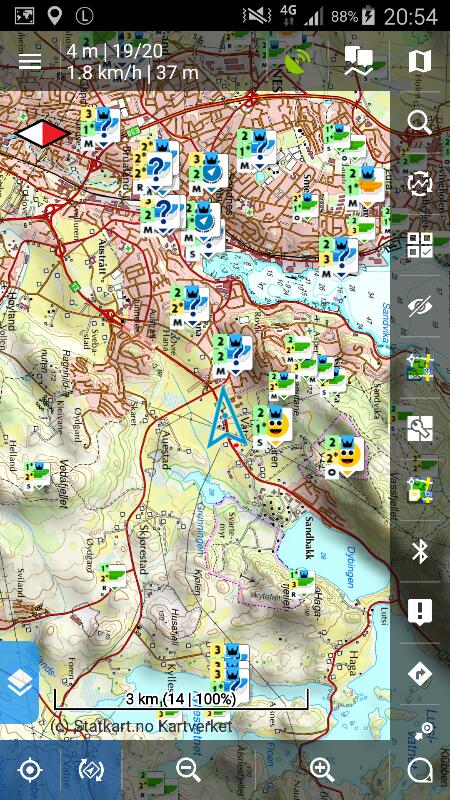Open the map layers blue button
Image resolution: width=450 pixels, height=800 pixels.
point(19,682)
